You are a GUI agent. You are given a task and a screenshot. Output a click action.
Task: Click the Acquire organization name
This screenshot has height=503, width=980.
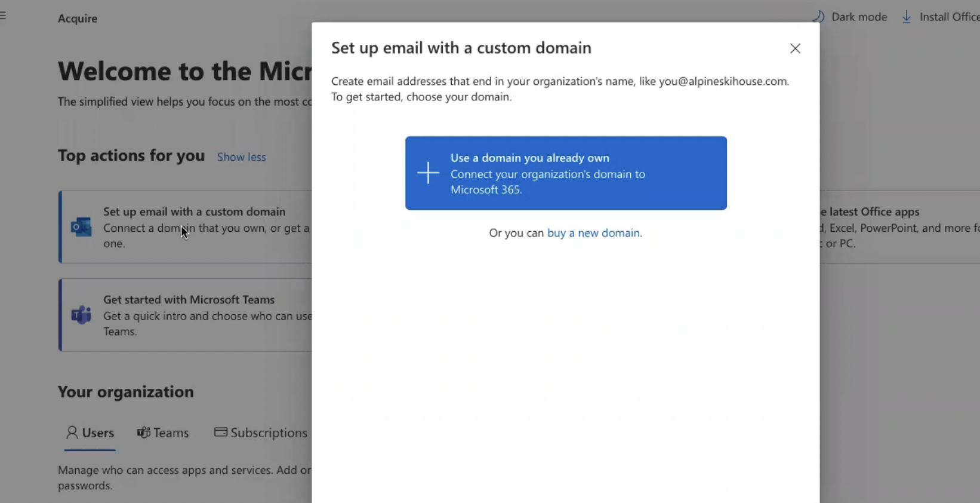pyautogui.click(x=78, y=19)
